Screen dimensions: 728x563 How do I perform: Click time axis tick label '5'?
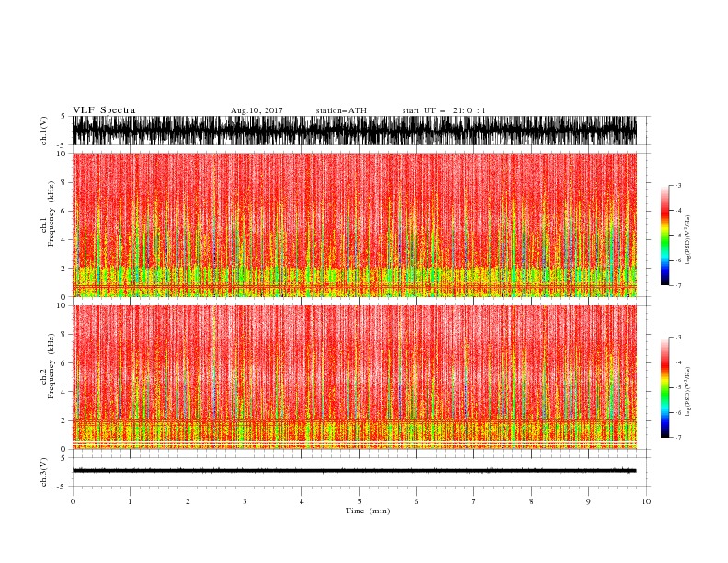point(359,501)
